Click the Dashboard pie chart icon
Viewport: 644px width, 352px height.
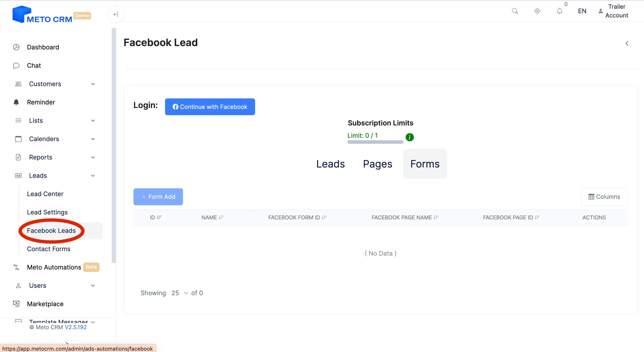[16, 47]
